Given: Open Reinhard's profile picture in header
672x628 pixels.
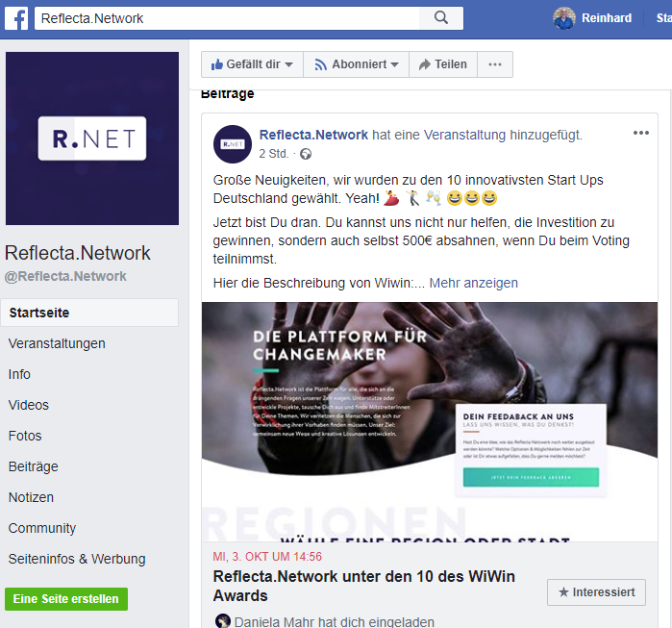Looking at the screenshot, I should tap(564, 18).
